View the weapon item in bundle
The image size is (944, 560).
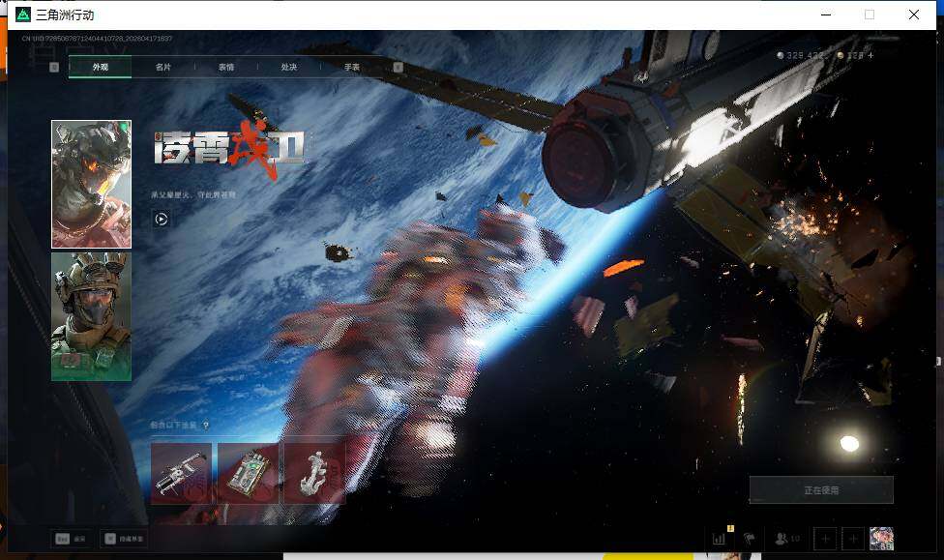181,473
